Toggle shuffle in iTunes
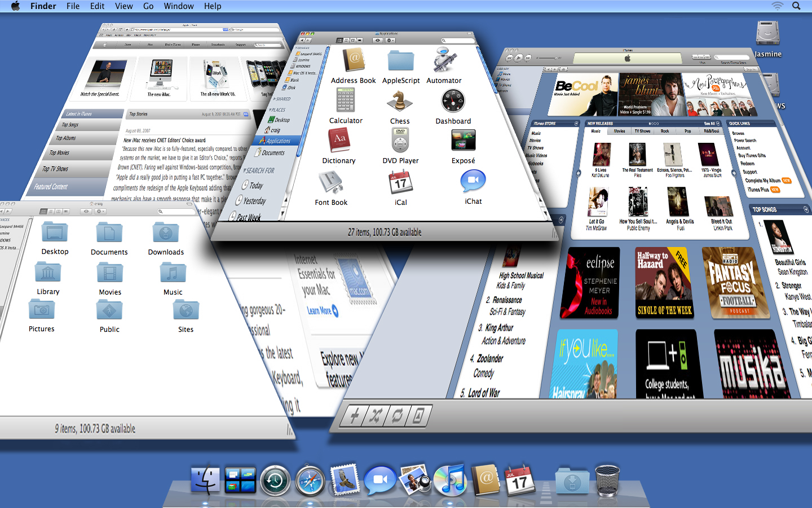 376,417
